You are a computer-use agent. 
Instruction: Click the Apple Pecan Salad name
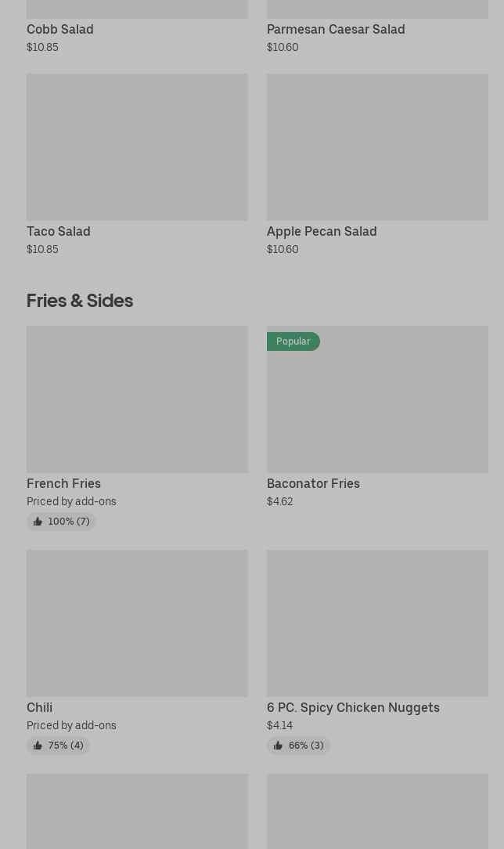point(322,231)
